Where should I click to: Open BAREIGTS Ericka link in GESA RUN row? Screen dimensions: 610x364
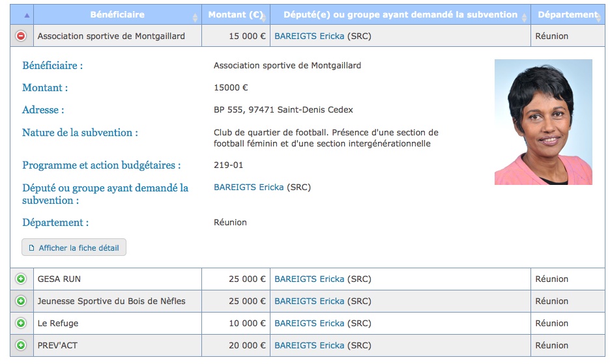coord(310,279)
